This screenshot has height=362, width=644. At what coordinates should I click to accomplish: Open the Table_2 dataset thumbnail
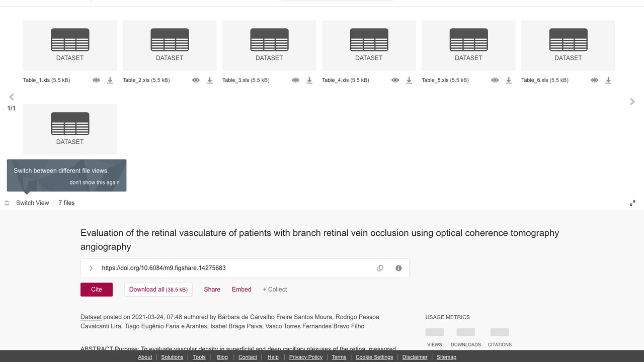pyautogui.click(x=170, y=45)
